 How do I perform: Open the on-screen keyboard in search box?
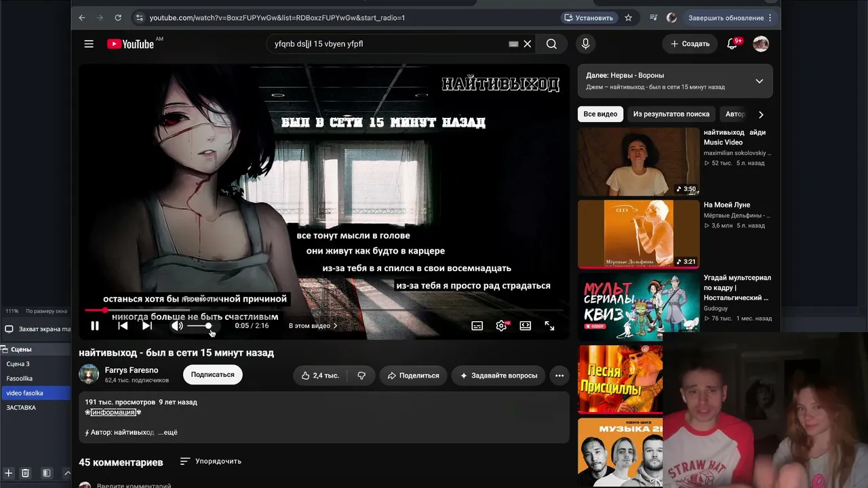[513, 44]
